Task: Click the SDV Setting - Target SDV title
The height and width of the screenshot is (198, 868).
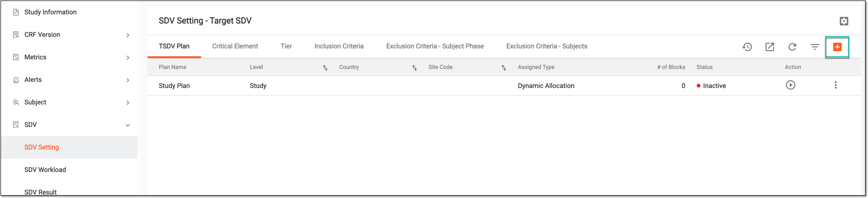Action: coord(205,21)
